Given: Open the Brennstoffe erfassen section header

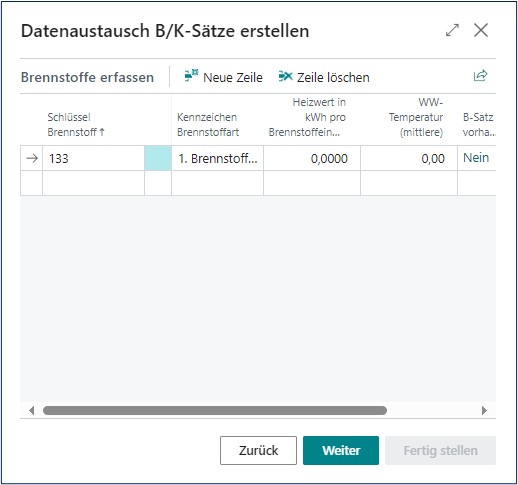Looking at the screenshot, I should [x=87, y=77].
